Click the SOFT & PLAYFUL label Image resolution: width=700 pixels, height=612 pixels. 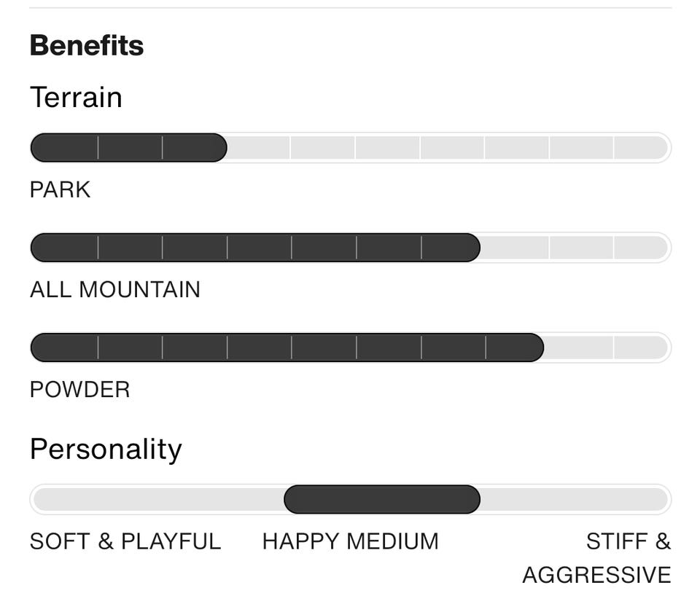pos(125,541)
